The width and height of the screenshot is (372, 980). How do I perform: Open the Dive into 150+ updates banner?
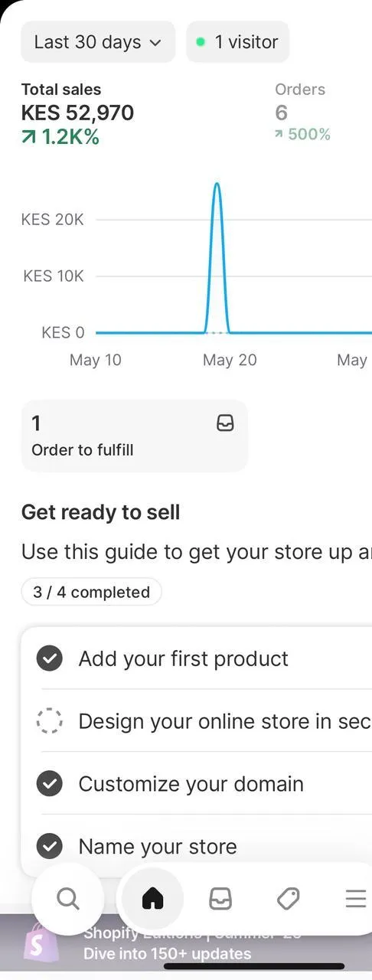pos(167,954)
